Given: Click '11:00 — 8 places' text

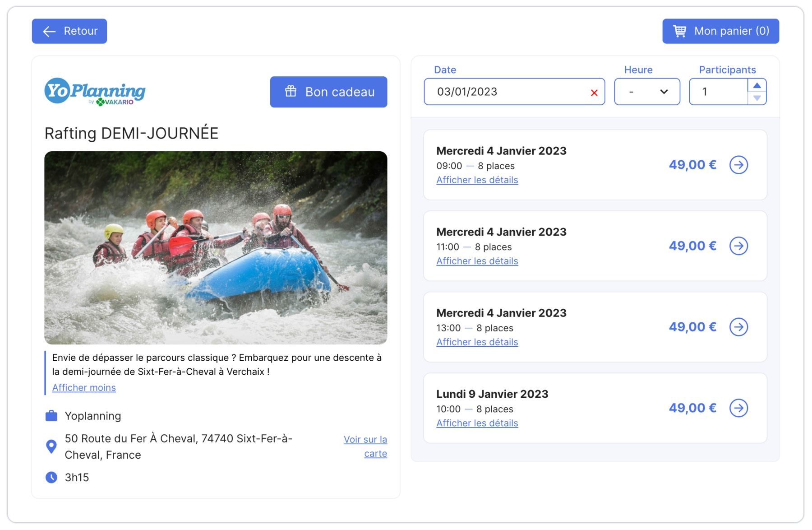Looking at the screenshot, I should pos(474,247).
